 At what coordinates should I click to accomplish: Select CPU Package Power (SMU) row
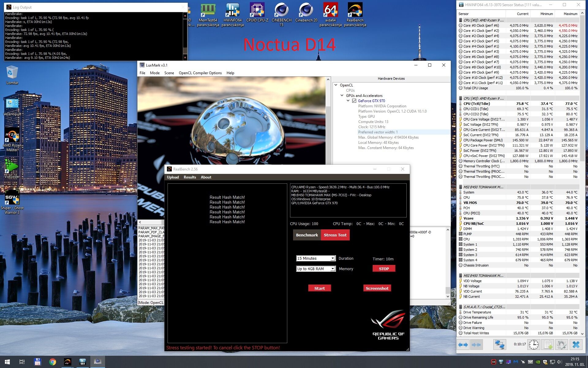pyautogui.click(x=518, y=140)
